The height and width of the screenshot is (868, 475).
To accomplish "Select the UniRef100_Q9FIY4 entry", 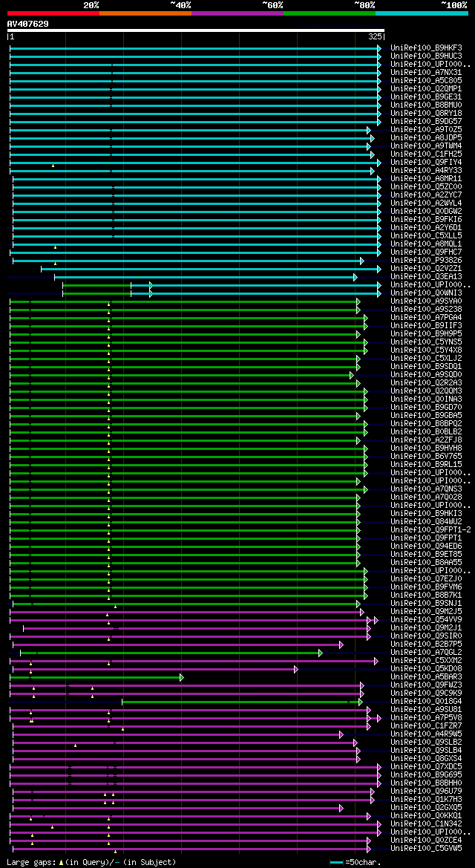I will (426, 162).
